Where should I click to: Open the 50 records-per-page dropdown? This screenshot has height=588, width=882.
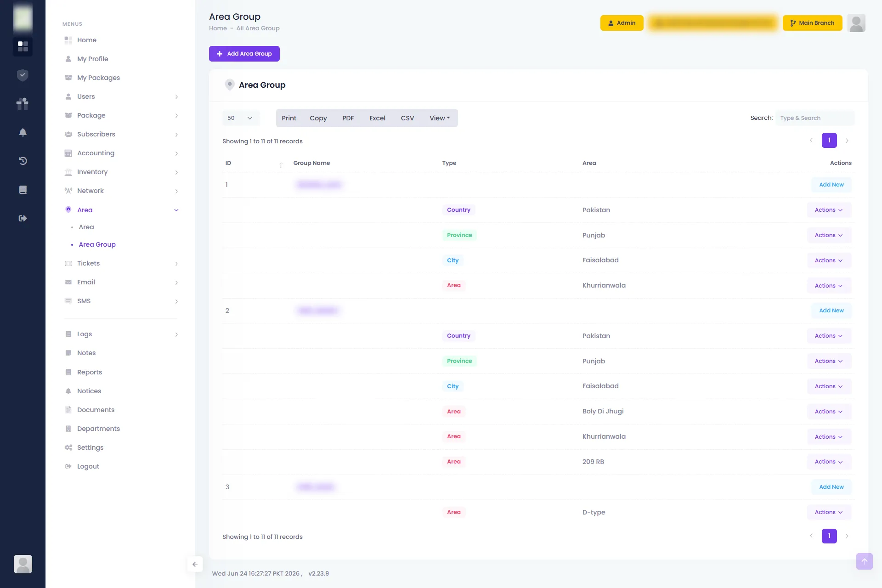coord(241,118)
